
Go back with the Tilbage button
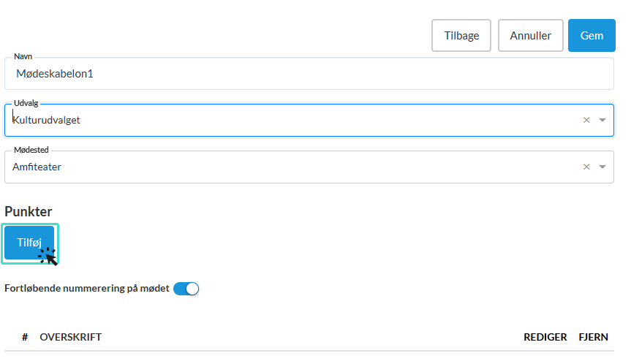(x=461, y=35)
